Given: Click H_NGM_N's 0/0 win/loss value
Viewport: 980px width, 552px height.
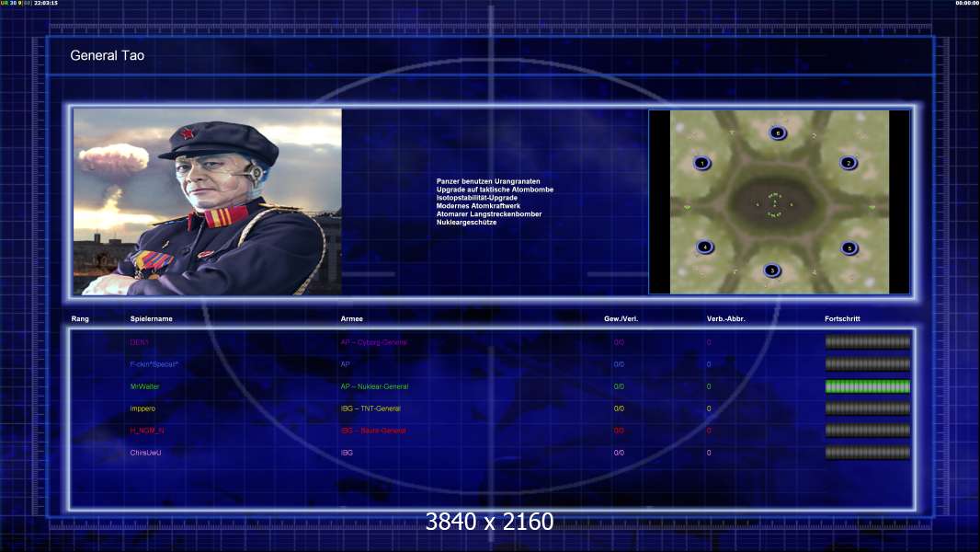Looking at the screenshot, I should [619, 431].
